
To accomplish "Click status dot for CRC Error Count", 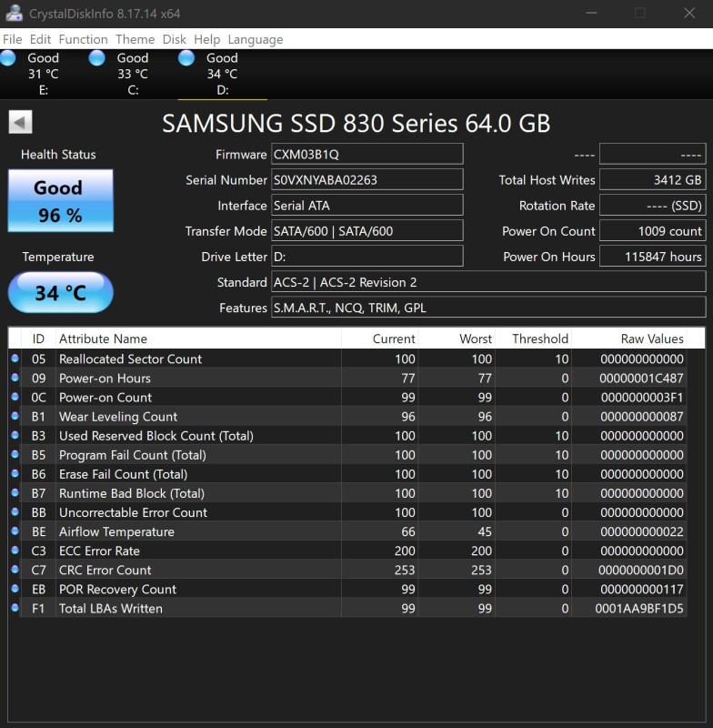I will coord(15,570).
